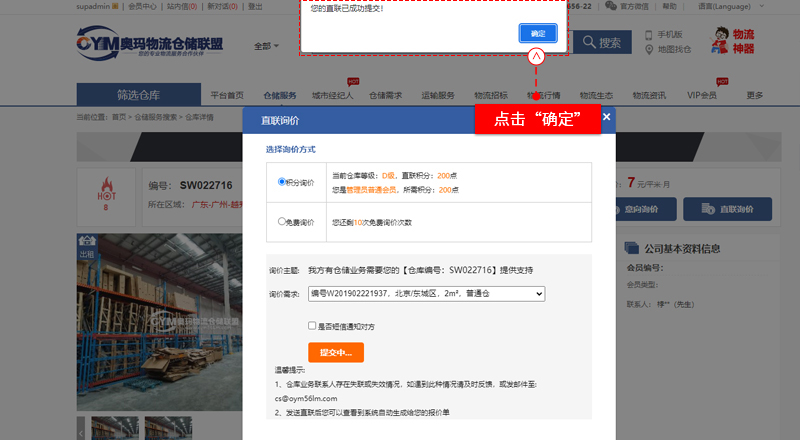Screen dimensions: 800x440
Task: Click the 手机版 phone icon
Action: point(649,34)
